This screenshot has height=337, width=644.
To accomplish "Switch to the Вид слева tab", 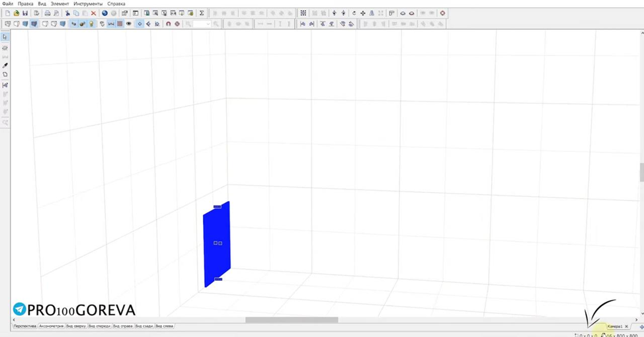I will point(164,326).
